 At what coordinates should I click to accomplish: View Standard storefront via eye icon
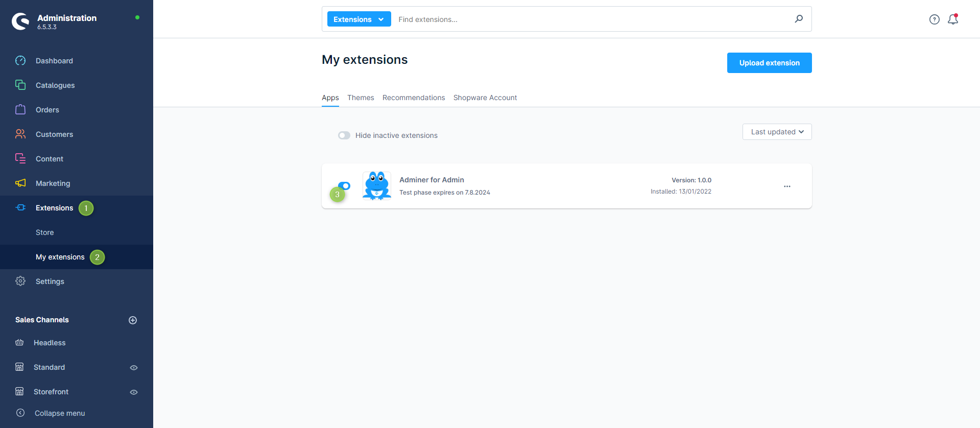[x=134, y=368]
